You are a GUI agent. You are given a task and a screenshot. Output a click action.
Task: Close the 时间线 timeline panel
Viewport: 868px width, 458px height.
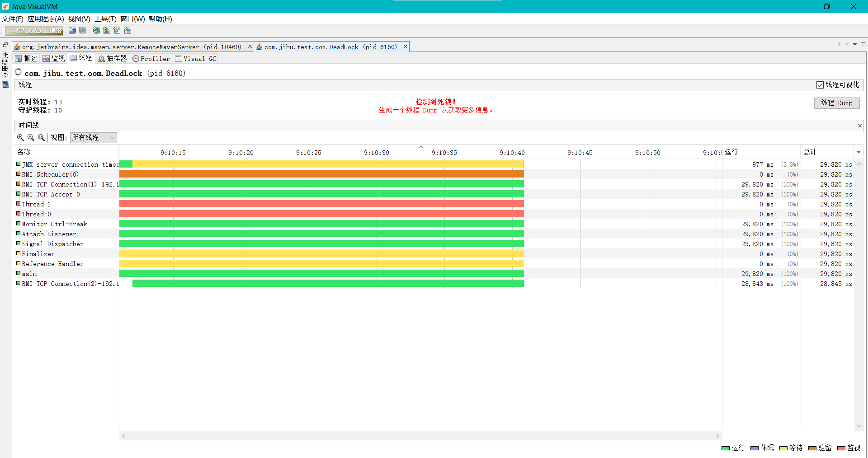point(860,126)
